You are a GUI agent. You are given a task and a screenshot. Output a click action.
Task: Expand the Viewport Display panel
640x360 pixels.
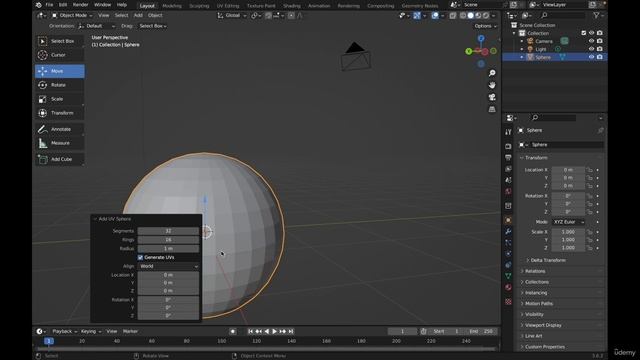point(543,325)
